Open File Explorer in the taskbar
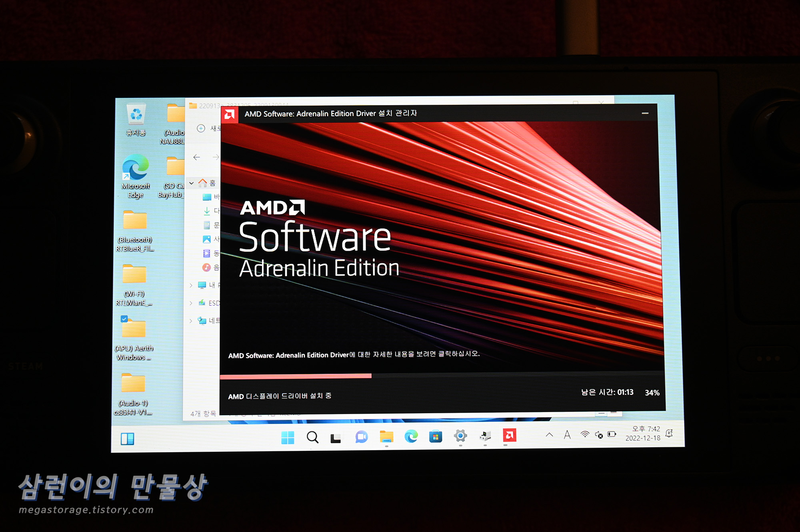This screenshot has width=800, height=532. 386,437
